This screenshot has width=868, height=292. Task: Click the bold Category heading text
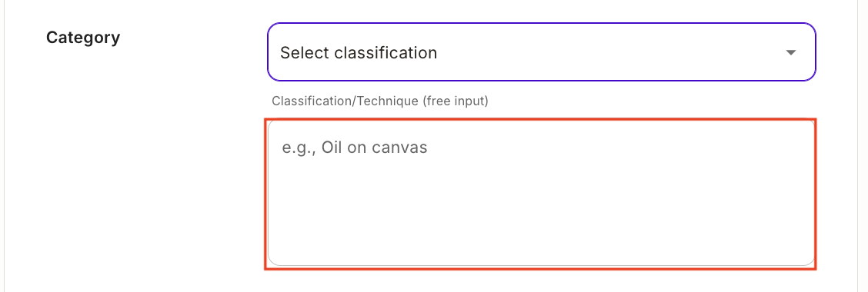(x=83, y=38)
